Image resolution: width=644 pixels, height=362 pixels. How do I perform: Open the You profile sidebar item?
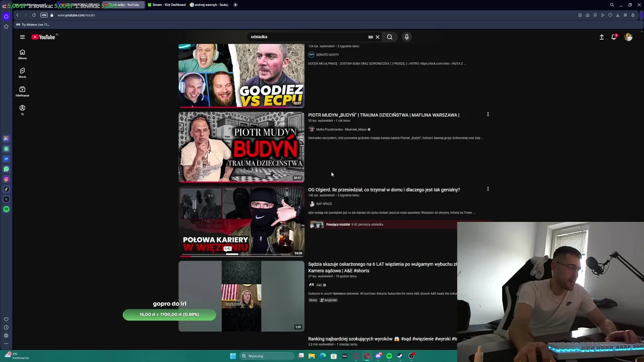tap(22, 110)
